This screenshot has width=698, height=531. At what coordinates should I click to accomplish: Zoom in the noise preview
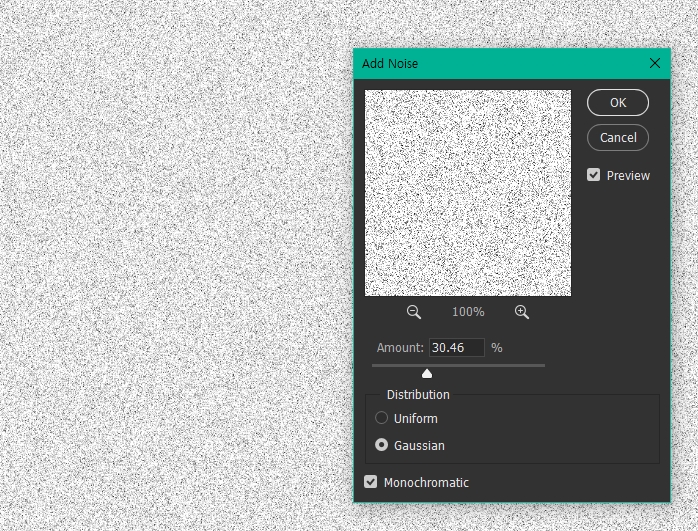[522, 312]
